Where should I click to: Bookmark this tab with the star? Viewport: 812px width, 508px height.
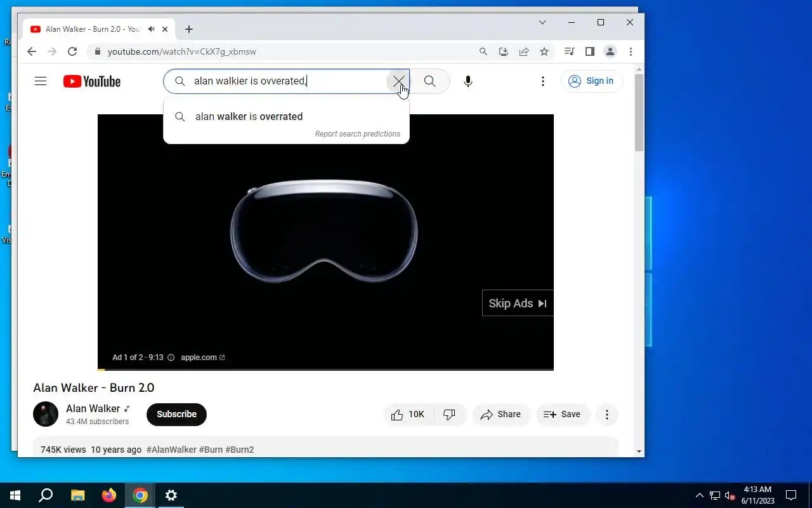tap(544, 51)
